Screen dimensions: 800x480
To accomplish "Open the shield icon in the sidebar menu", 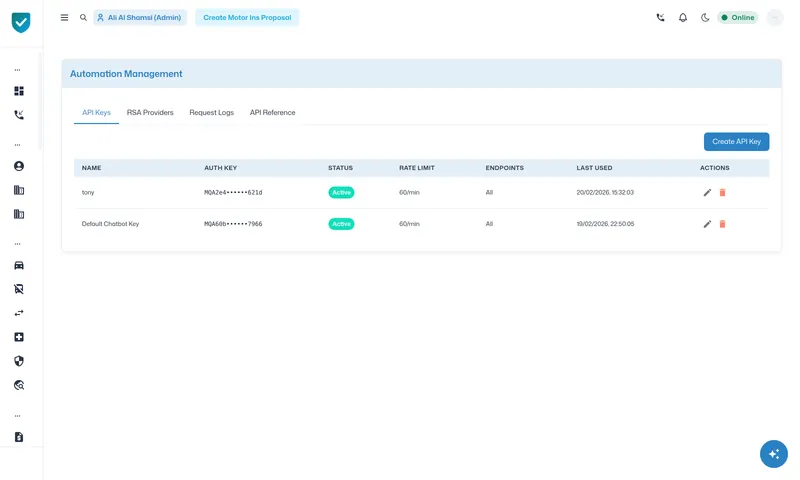I will 19,361.
